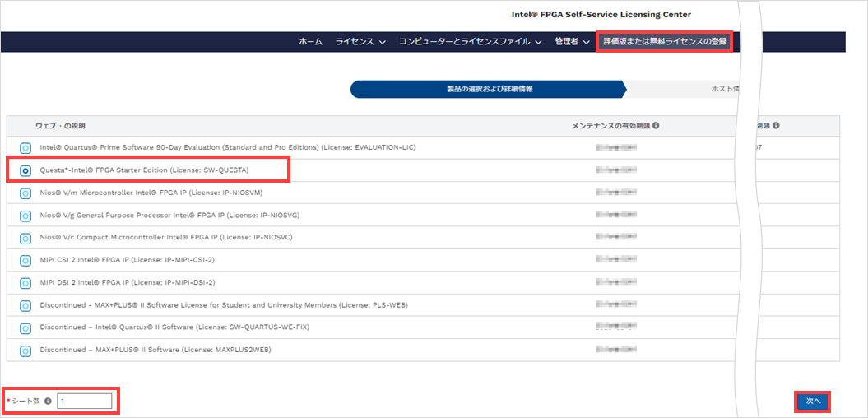Viewport: 868px width, 418px height.
Task: Open the ライセンス menu
Action: pyautogui.click(x=355, y=42)
